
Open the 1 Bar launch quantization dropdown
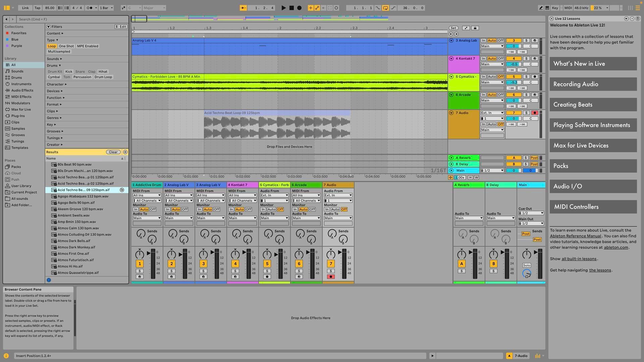tap(106, 8)
